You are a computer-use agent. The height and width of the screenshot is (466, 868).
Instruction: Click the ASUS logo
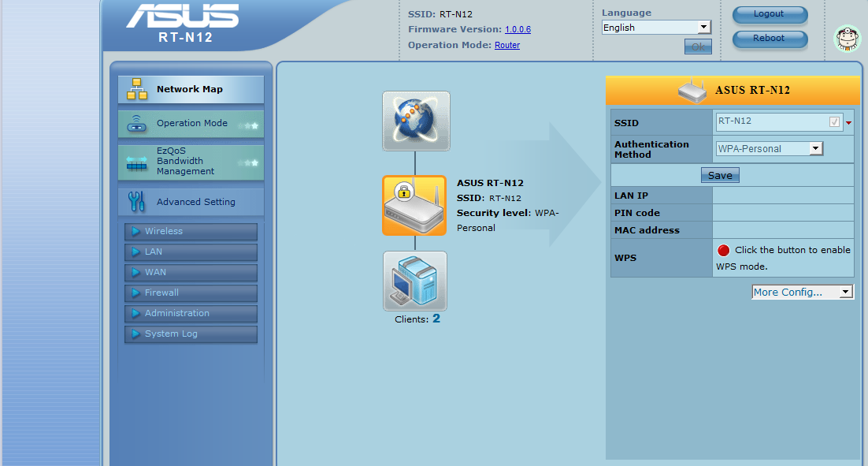pyautogui.click(x=183, y=16)
